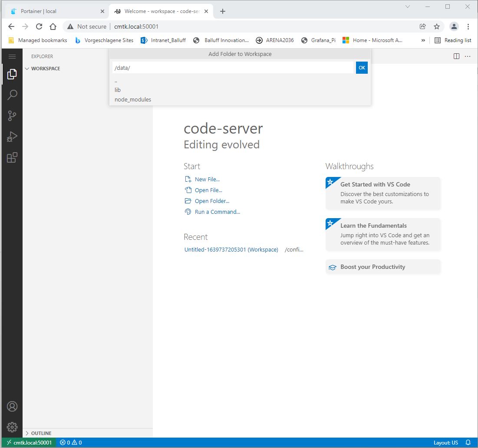
Task: Select the lib folder entry
Action: click(x=118, y=90)
